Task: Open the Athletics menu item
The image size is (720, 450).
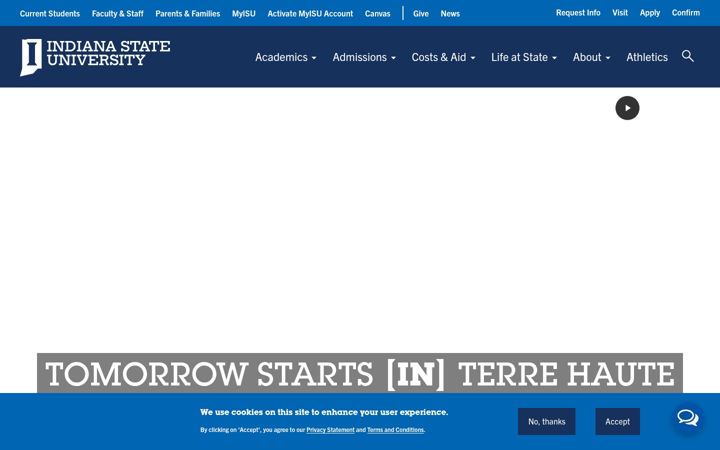Action: (x=647, y=57)
